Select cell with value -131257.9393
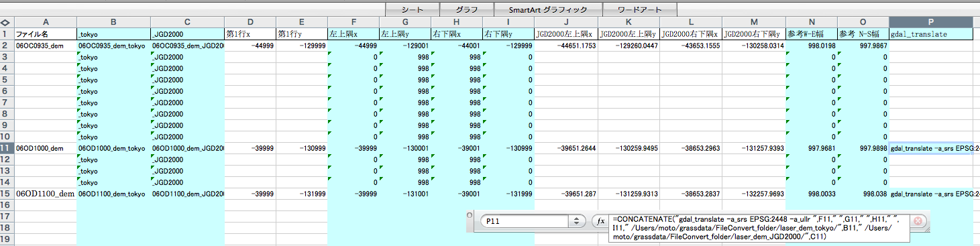The image size is (980, 246). [x=754, y=147]
